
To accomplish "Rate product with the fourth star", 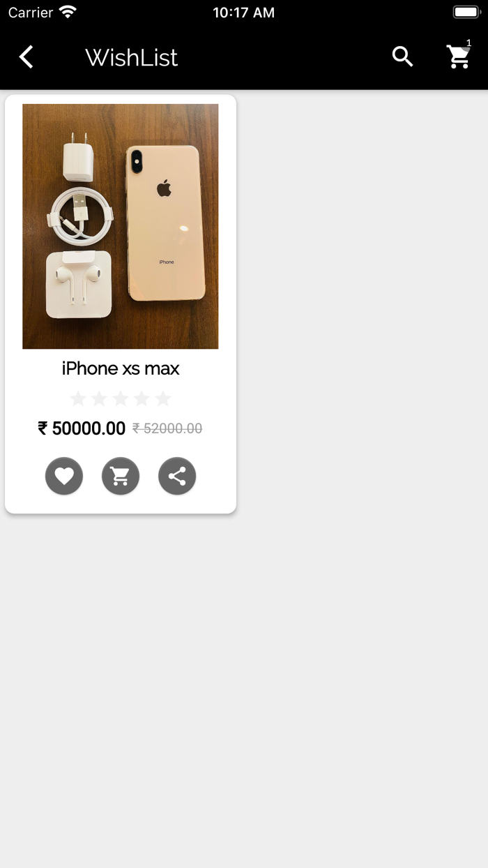I will click(x=142, y=398).
